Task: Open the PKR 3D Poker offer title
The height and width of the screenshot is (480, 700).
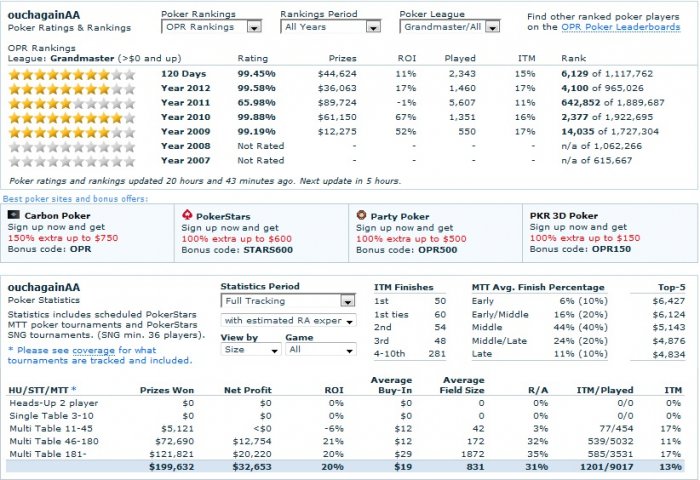Action: (x=563, y=216)
